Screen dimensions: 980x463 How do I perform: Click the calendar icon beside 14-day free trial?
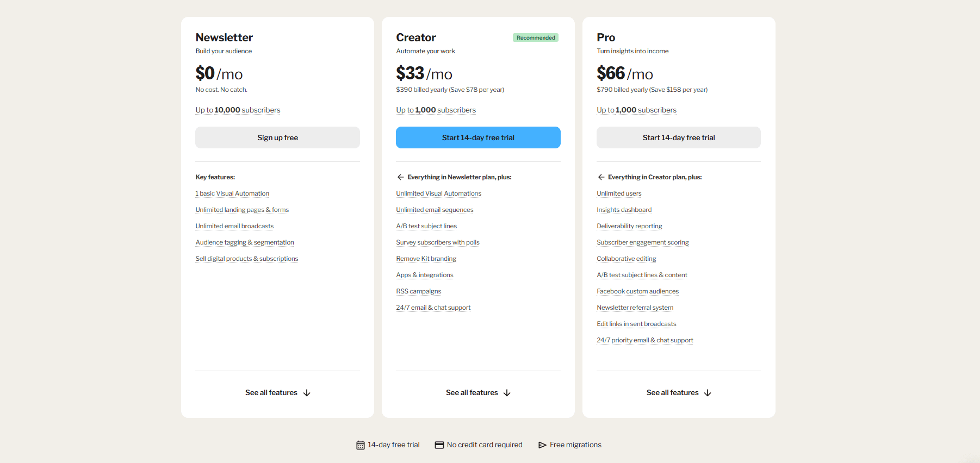(x=361, y=445)
